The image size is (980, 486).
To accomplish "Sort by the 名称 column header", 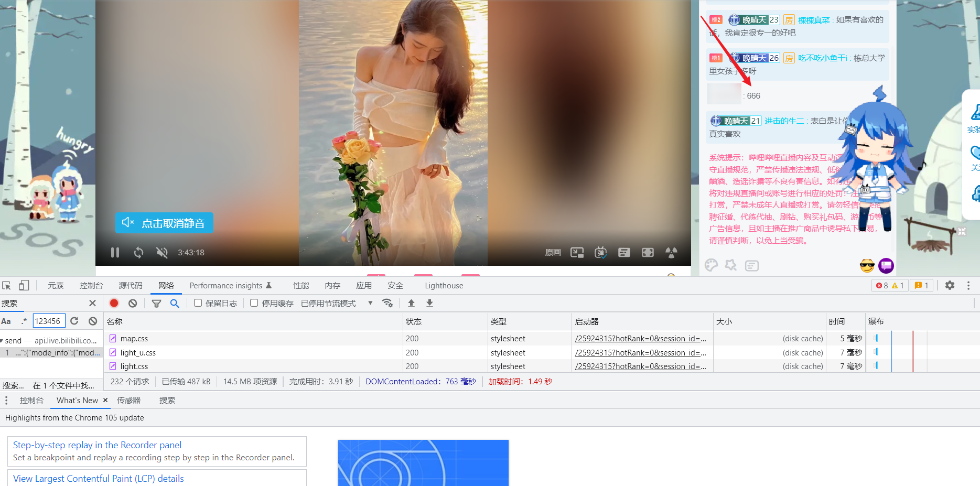I will point(253,321).
